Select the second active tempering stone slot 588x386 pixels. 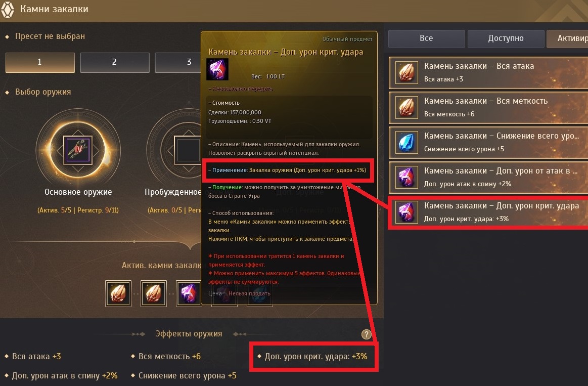point(153,293)
